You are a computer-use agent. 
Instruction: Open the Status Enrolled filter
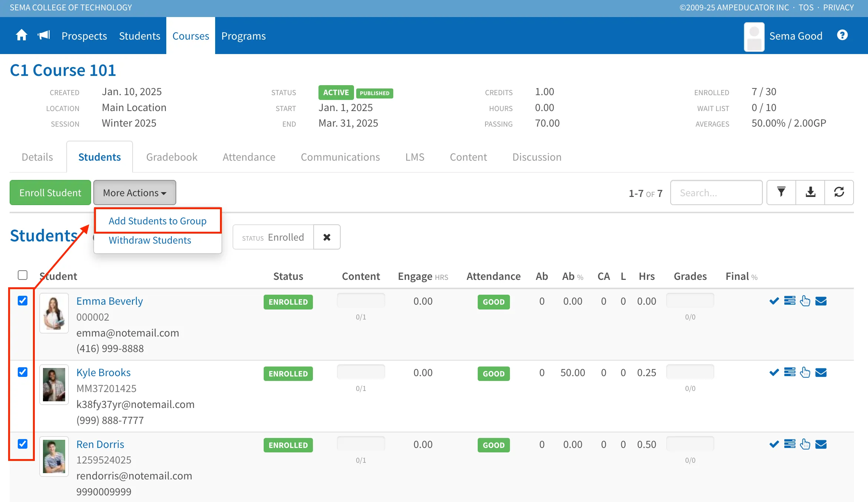tap(273, 237)
